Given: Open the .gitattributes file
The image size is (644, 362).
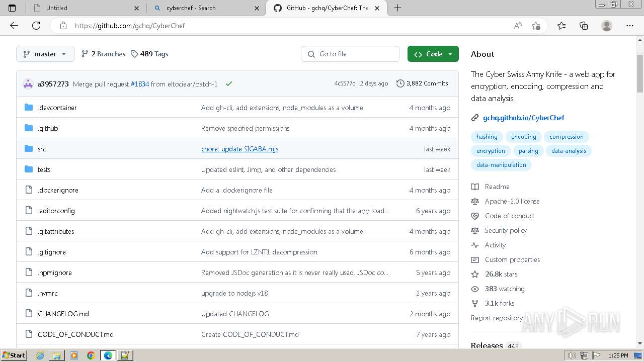Looking at the screenshot, I should click(x=56, y=231).
